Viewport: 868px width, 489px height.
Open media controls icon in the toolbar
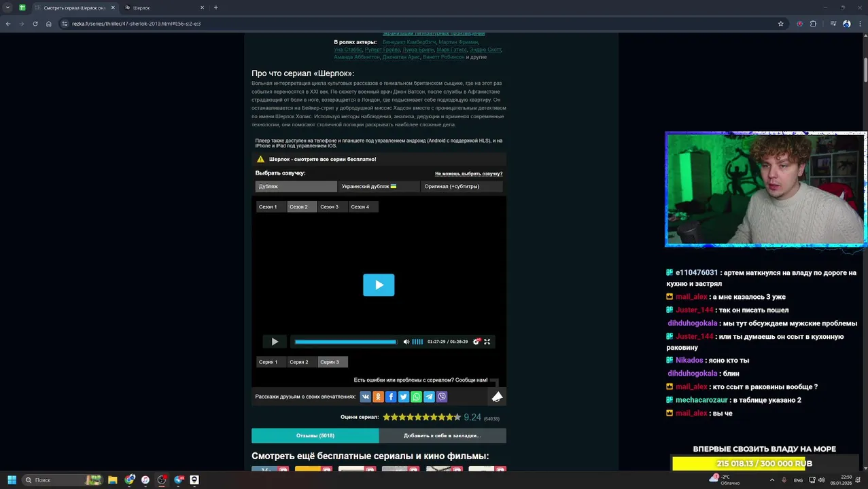(833, 24)
